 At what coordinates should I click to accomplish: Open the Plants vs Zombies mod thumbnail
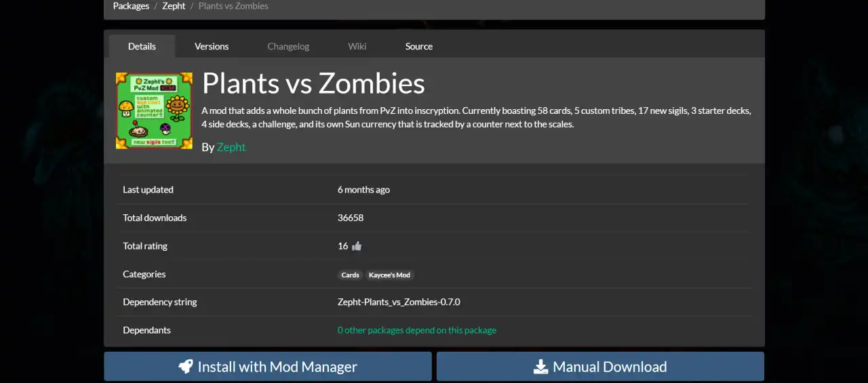click(154, 110)
